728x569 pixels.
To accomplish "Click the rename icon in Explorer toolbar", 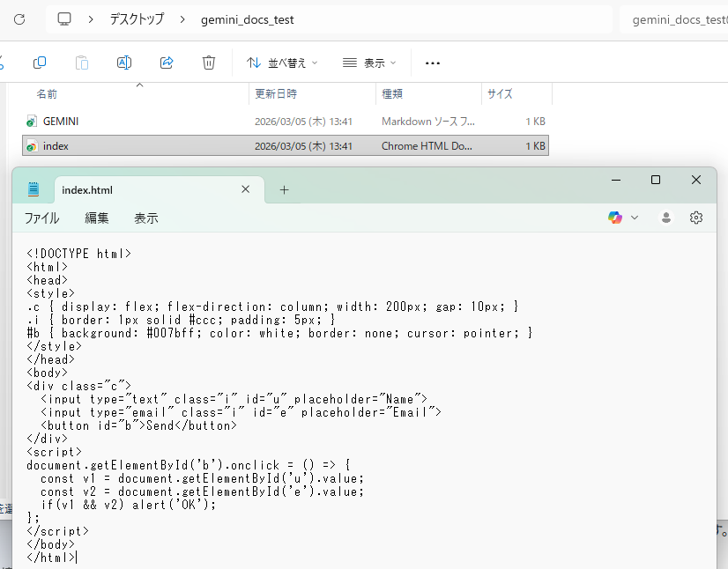I will click(x=124, y=63).
